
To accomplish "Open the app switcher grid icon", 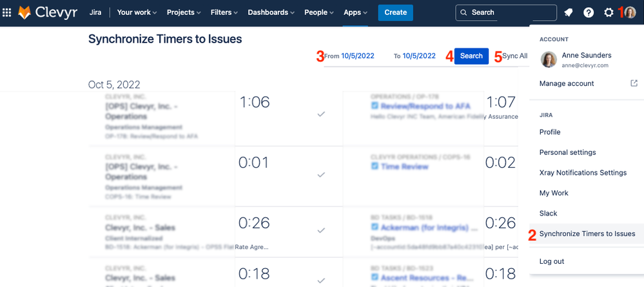I will (x=7, y=13).
